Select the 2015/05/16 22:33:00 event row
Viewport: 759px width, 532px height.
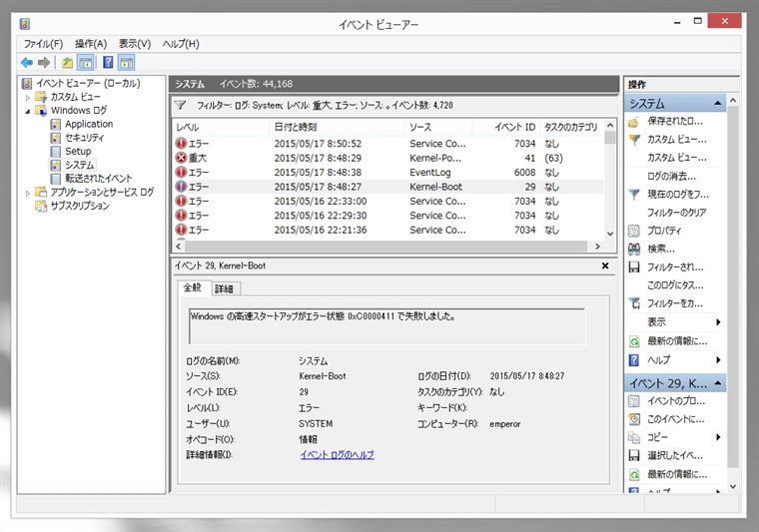[x=388, y=202]
